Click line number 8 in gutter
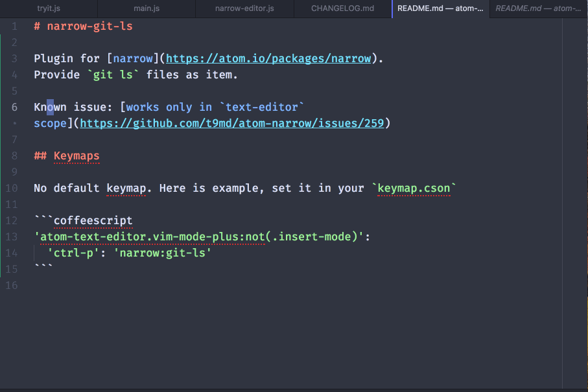 click(x=14, y=156)
